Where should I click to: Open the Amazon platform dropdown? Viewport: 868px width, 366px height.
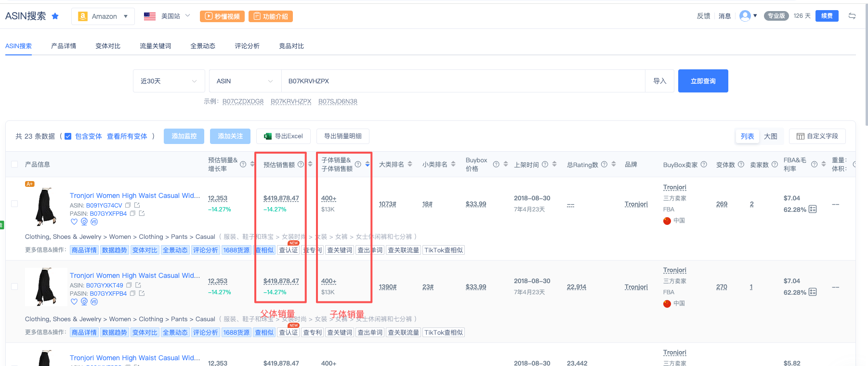[103, 16]
